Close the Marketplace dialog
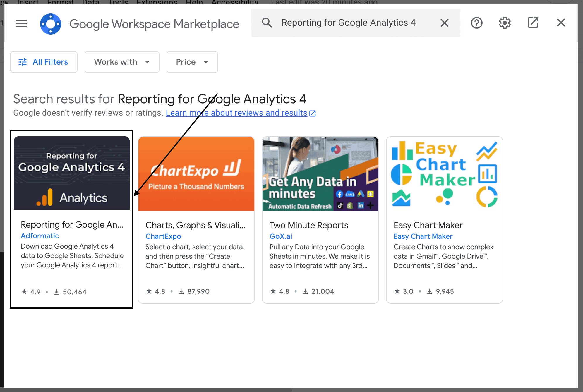The width and height of the screenshot is (583, 392). click(561, 23)
